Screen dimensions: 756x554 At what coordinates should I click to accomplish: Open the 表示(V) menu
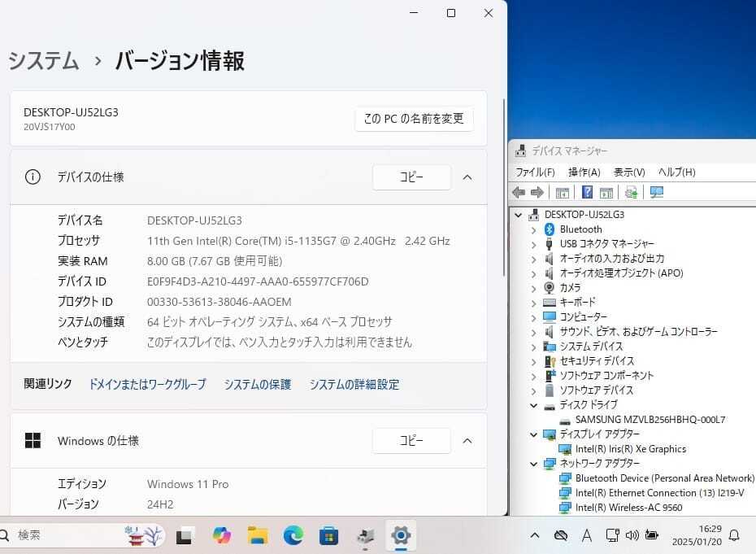point(628,172)
